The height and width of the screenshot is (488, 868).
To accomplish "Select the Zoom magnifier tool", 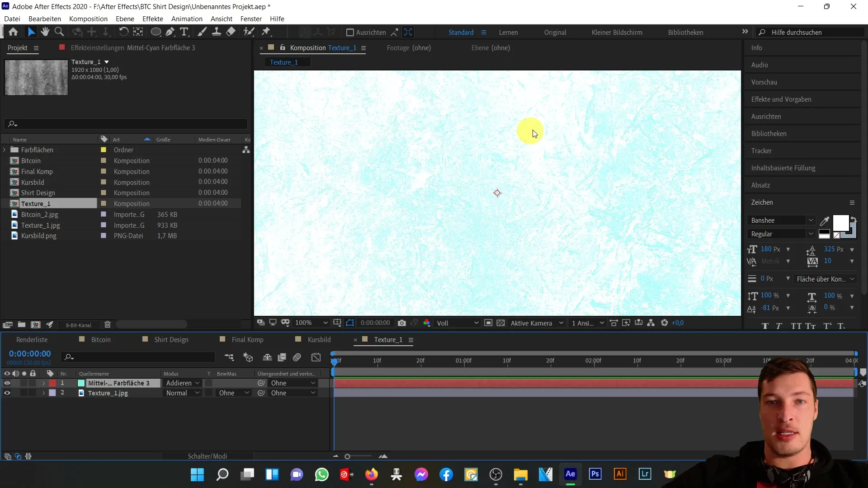I will click(x=59, y=32).
